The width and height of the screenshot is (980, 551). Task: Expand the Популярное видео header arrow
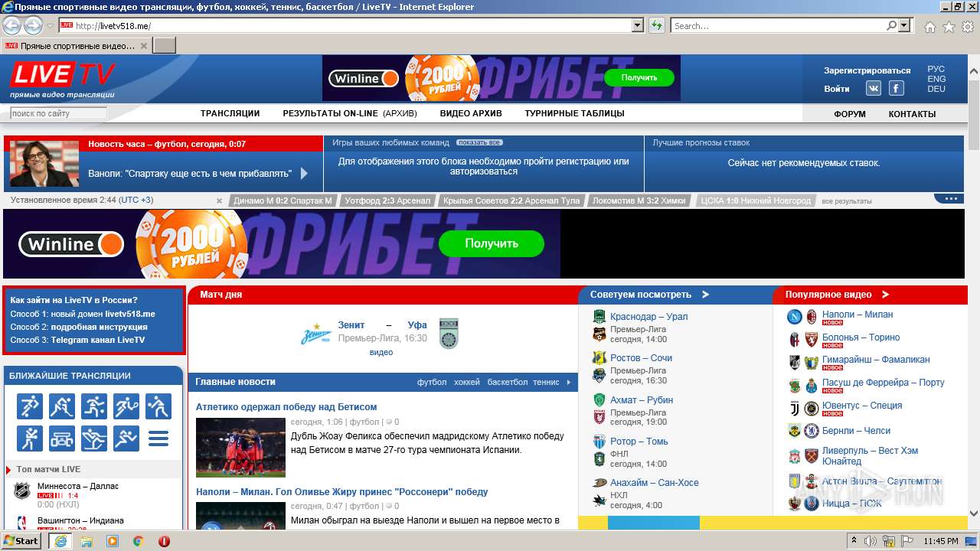[885, 295]
